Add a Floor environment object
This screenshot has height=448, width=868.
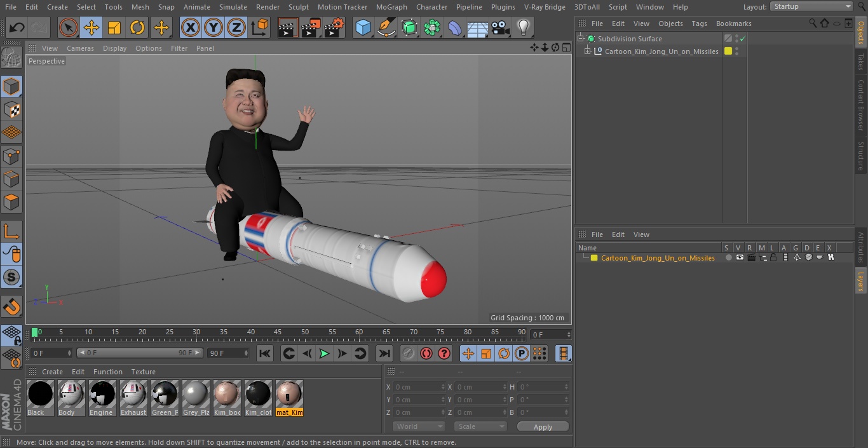tap(477, 27)
